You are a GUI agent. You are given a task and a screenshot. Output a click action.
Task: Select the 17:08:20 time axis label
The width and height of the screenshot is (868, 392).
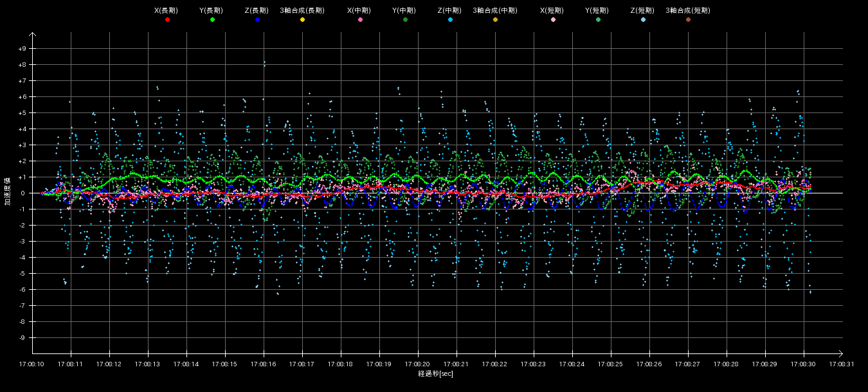(x=418, y=364)
